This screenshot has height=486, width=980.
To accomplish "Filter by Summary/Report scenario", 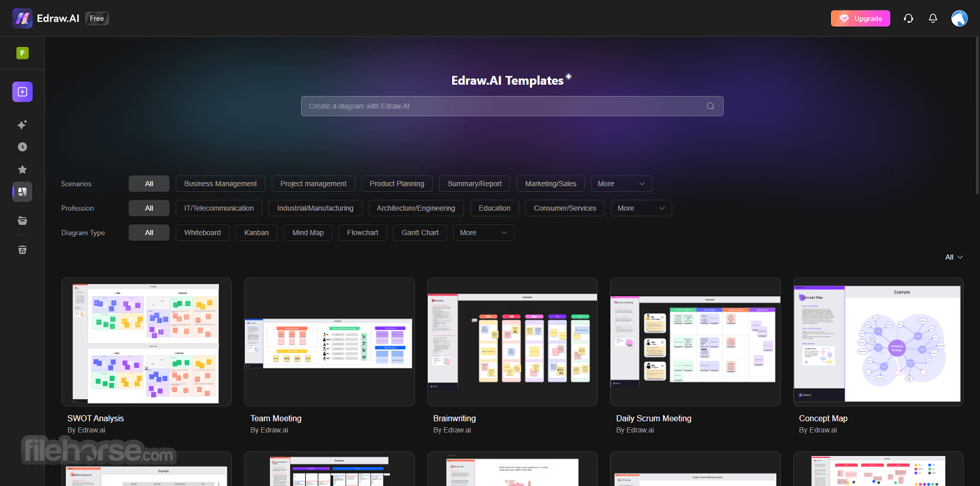I will tap(475, 183).
